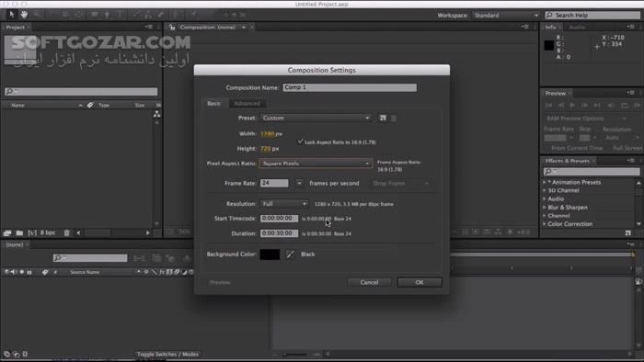Click the new composition icon in Project panel
Image resolution: width=644 pixels, height=362 pixels.
click(32, 232)
